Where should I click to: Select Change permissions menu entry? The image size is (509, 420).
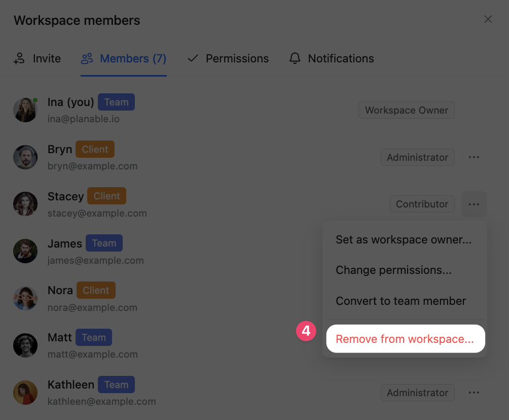pyautogui.click(x=393, y=270)
